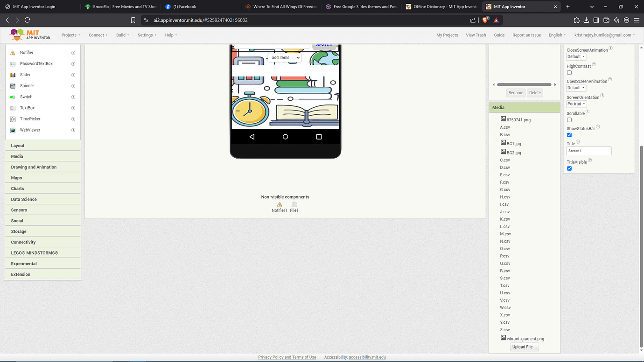This screenshot has height=362, width=644.
Task: Select the Slider component icon
Action: tap(13, 75)
